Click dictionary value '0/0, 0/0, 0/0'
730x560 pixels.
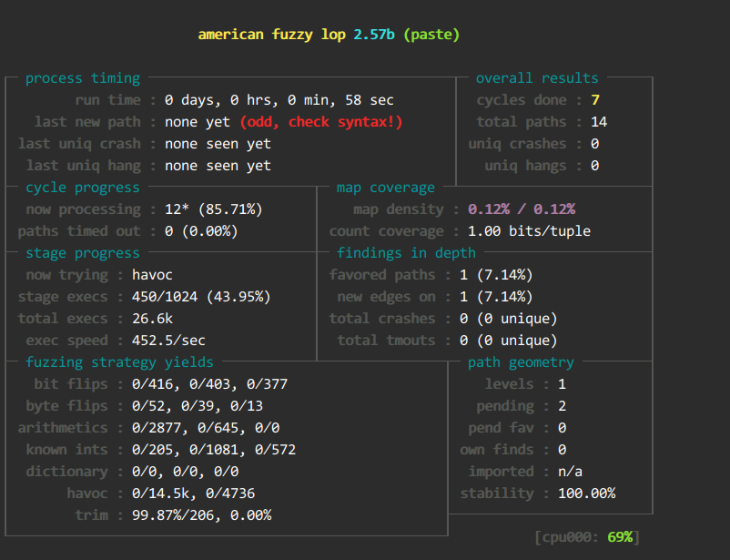[x=186, y=472]
